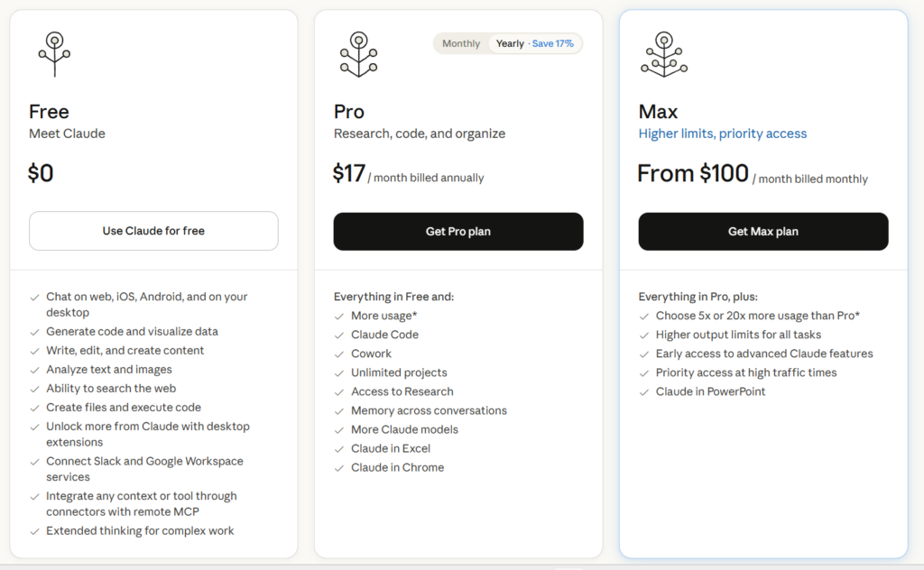Click the Max plan network icon
The width and height of the screenshot is (924, 570).
tap(663, 54)
